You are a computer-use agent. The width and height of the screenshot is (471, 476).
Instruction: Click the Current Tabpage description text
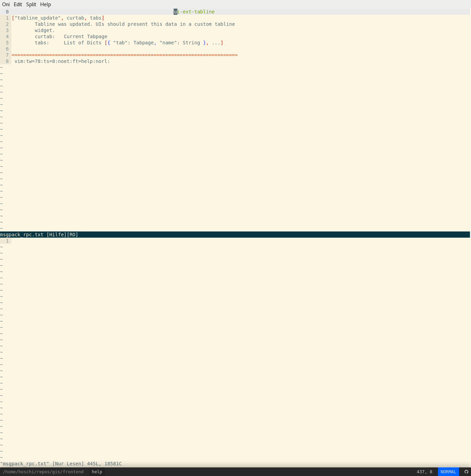pos(85,36)
